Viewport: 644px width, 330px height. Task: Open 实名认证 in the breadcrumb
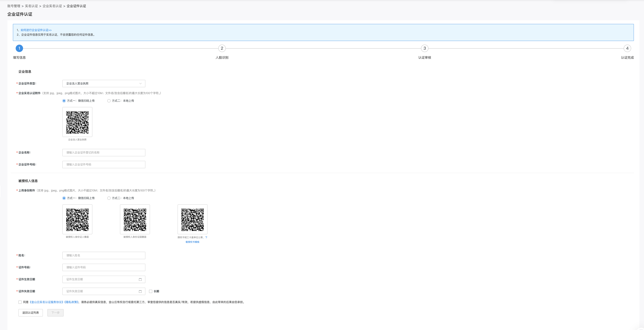pos(31,6)
